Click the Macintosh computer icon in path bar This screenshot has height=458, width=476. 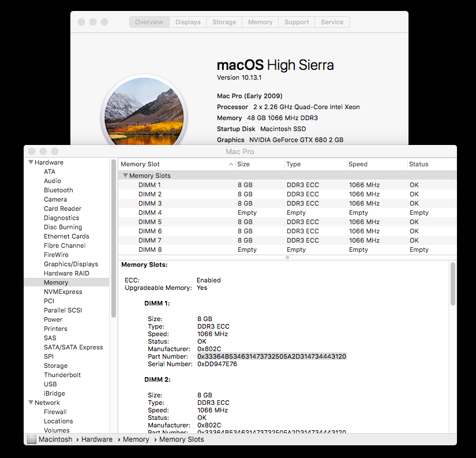[x=31, y=440]
